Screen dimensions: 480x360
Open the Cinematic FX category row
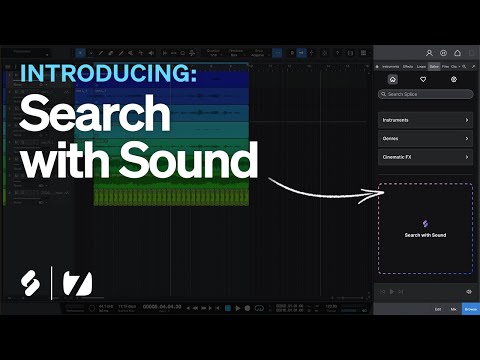425,157
